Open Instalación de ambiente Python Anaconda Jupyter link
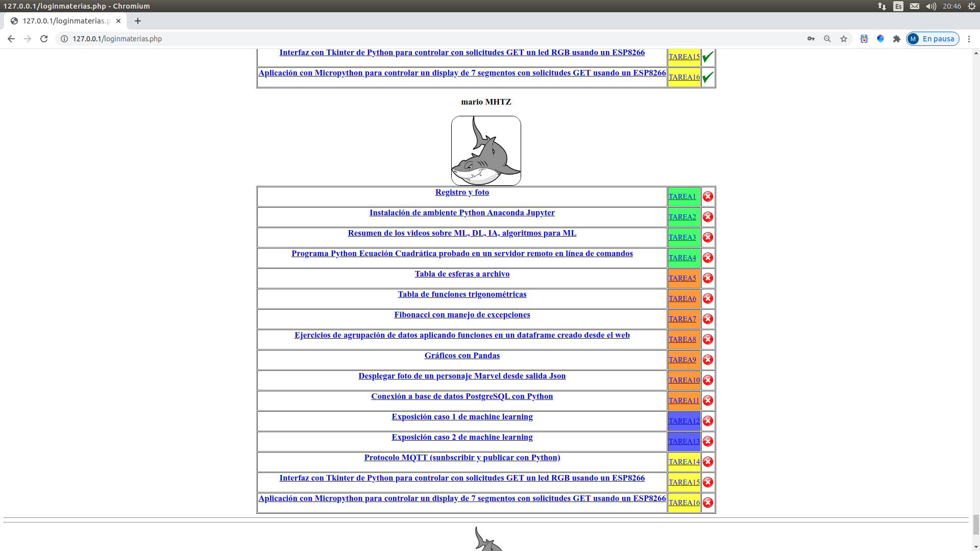 click(462, 213)
